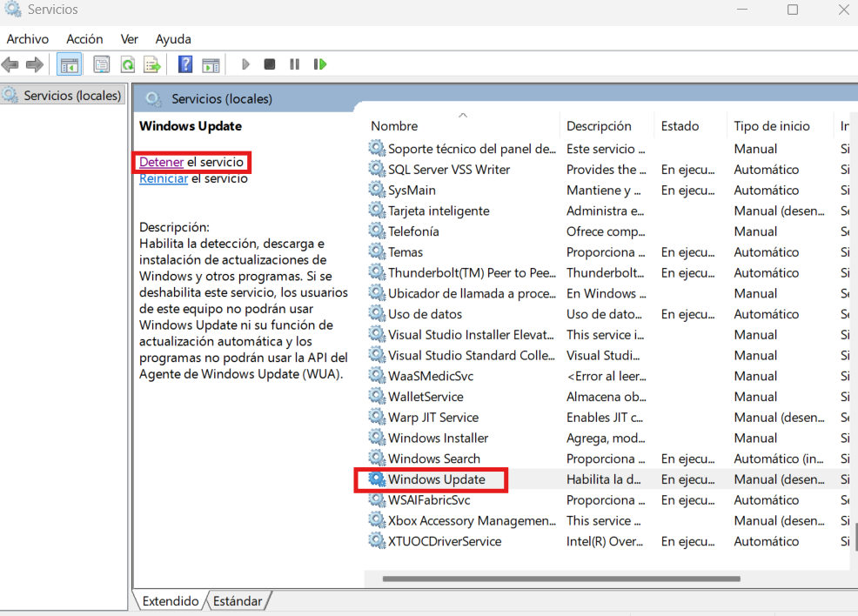Click the gear icon beside WaaSMedicSvc
Viewport: 858px width, 616px height.
(377, 375)
